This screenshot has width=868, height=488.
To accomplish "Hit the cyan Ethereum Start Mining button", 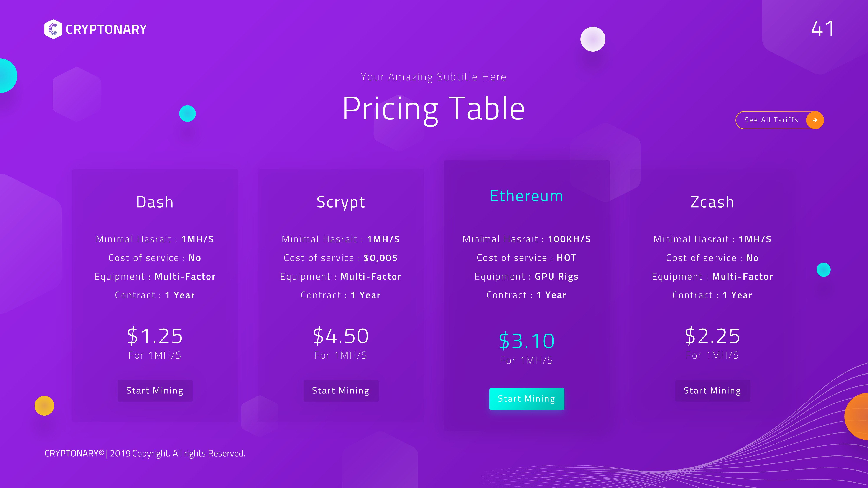I will [x=527, y=399].
